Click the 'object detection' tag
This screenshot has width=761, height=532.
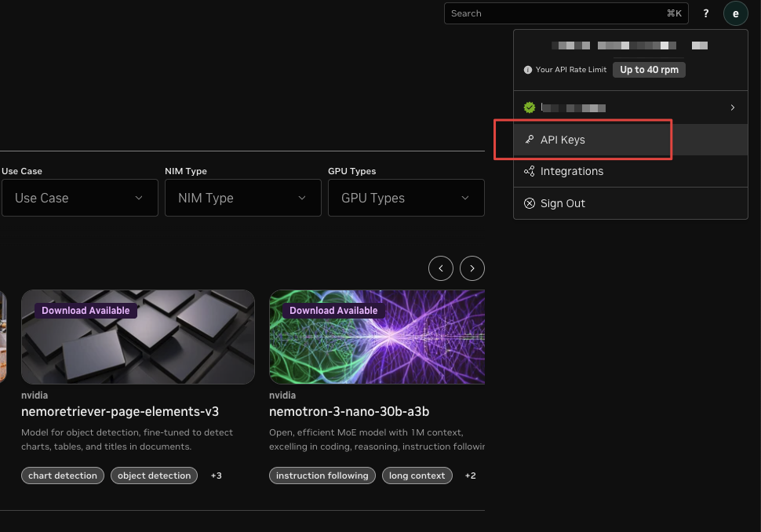[155, 476]
